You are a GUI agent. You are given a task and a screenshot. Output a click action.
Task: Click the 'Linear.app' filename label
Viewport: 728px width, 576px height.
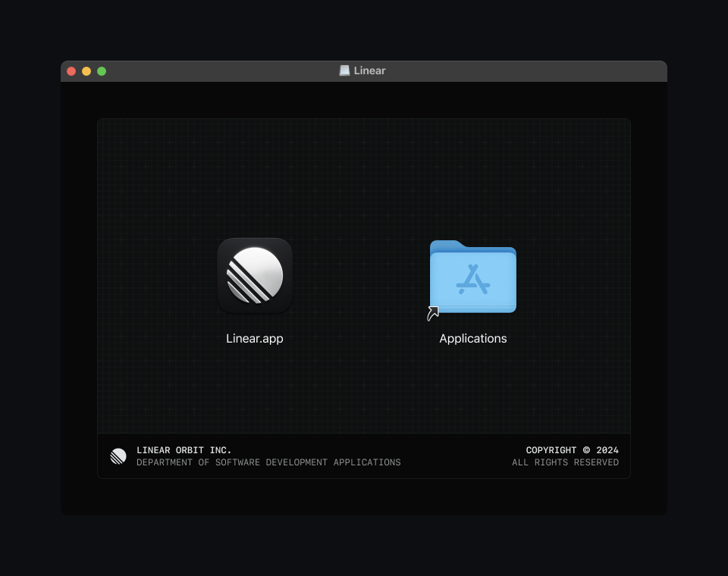[x=255, y=339]
